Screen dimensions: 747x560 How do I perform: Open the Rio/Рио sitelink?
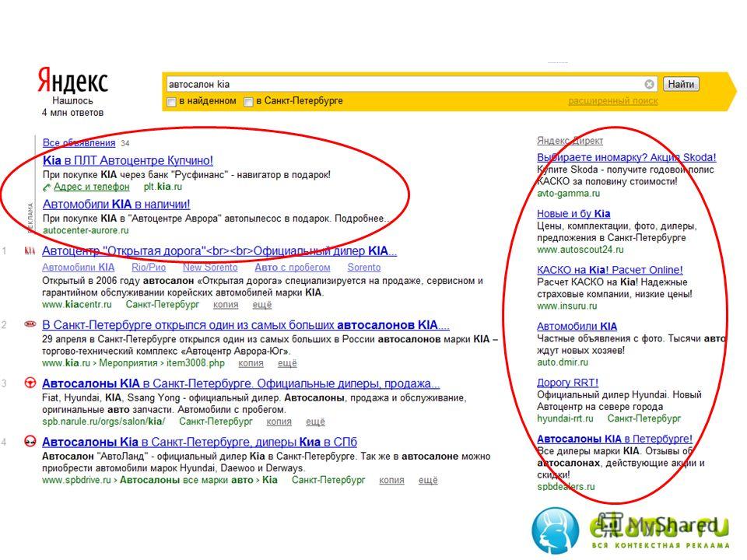pyautogui.click(x=149, y=267)
